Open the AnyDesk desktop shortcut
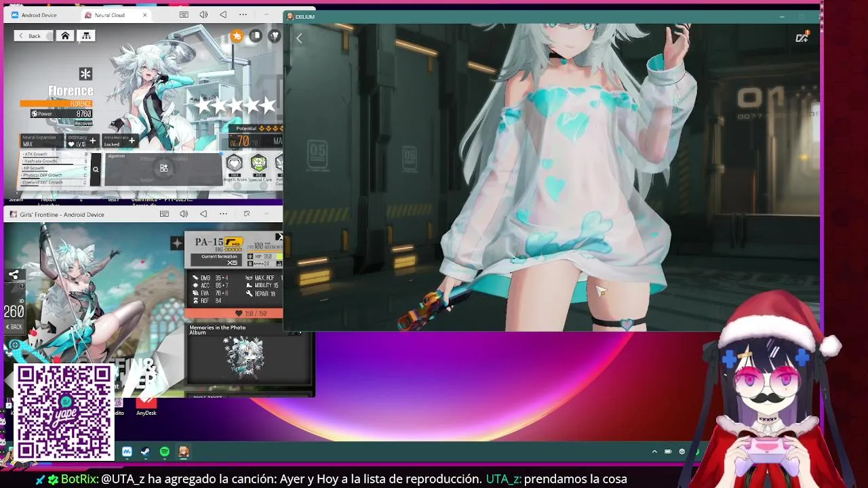 click(146, 406)
